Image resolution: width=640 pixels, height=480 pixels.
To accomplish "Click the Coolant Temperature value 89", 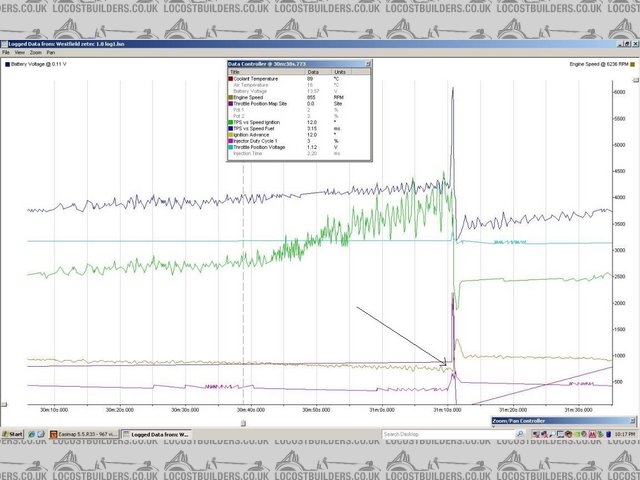I will [x=310, y=79].
